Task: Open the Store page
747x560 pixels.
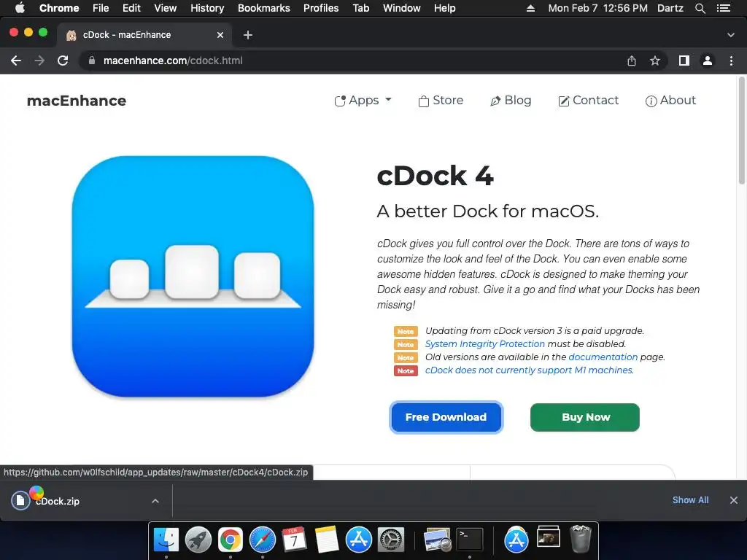Action: pyautogui.click(x=441, y=101)
